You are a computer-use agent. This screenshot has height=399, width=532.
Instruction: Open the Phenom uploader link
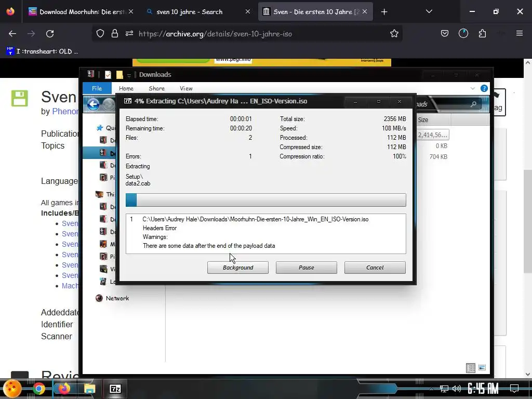[65, 111]
